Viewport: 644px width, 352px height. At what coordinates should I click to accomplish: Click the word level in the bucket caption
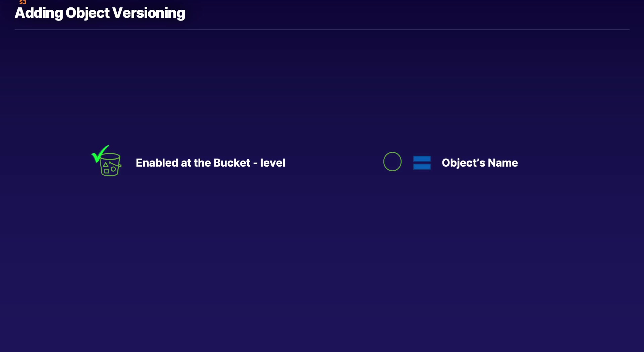click(x=273, y=163)
